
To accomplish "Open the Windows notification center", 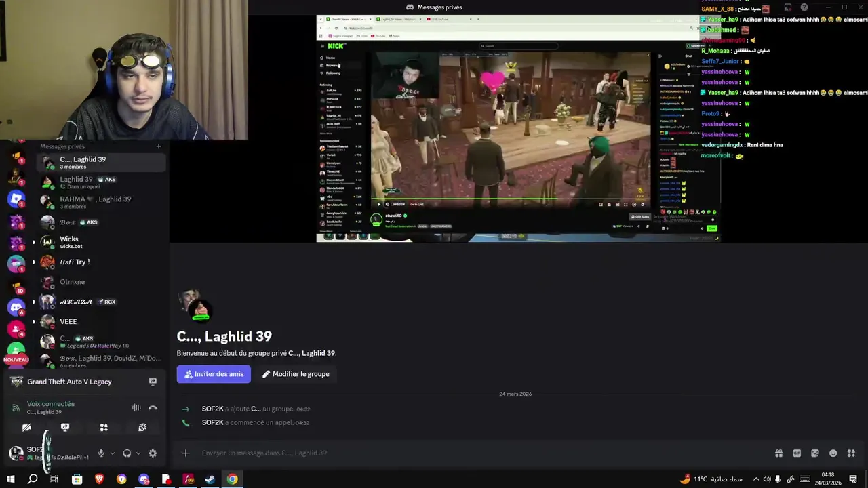I will [x=853, y=479].
